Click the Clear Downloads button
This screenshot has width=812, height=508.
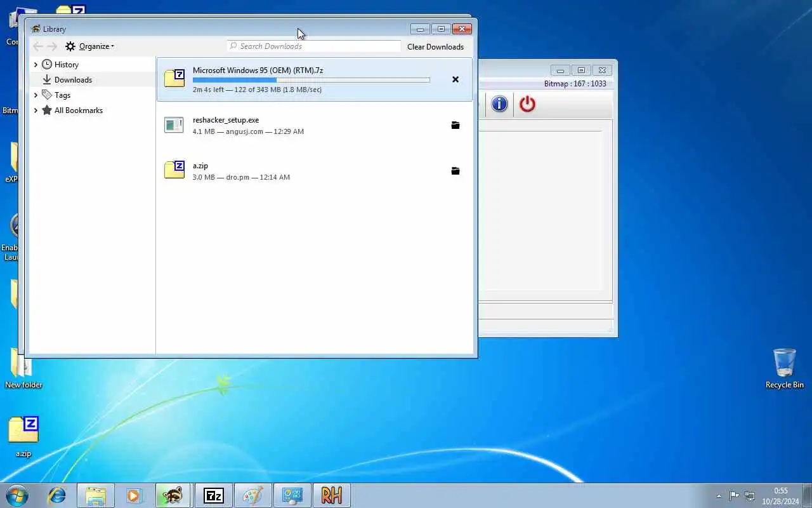pos(435,46)
